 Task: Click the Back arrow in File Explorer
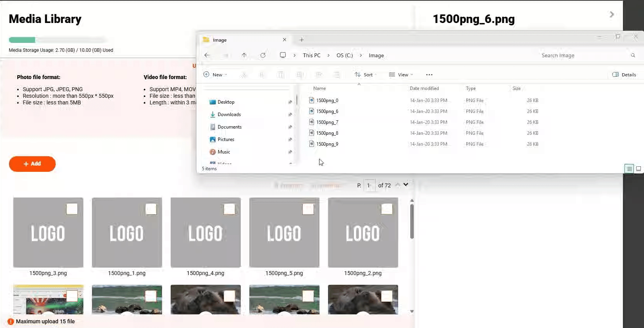(207, 55)
